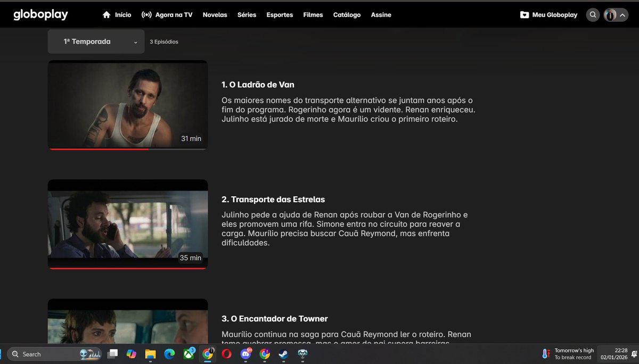Open the second Chrome profile taskbar icon
Image resolution: width=639 pixels, height=364 pixels.
click(265, 354)
